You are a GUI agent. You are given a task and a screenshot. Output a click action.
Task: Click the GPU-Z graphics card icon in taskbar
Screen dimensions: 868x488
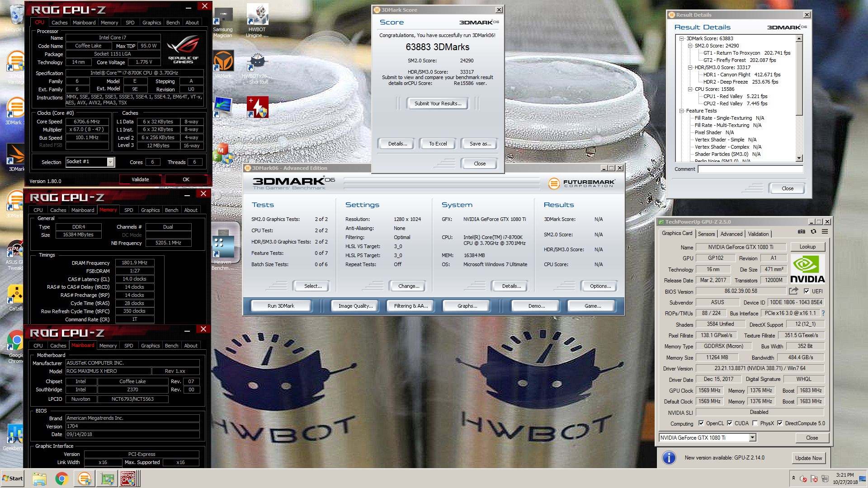pyautogui.click(x=107, y=479)
